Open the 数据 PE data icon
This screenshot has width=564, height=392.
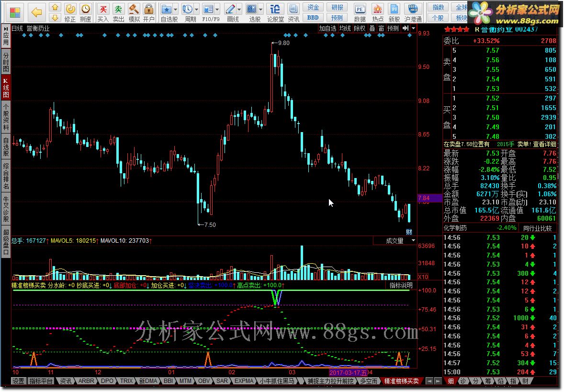pos(360,12)
